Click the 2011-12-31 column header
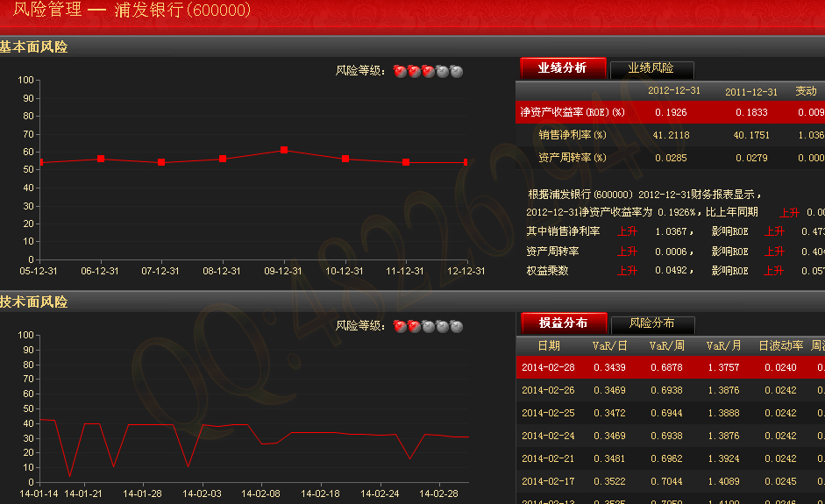 point(751,92)
